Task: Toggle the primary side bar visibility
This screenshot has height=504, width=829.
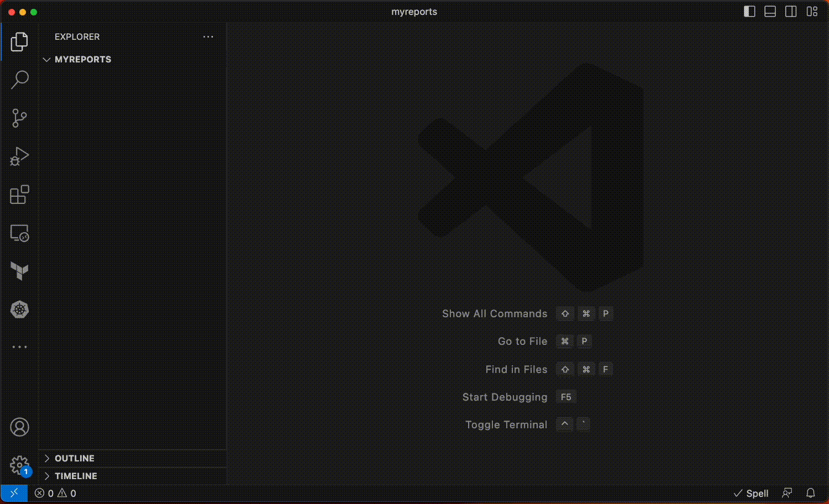Action: (749, 12)
